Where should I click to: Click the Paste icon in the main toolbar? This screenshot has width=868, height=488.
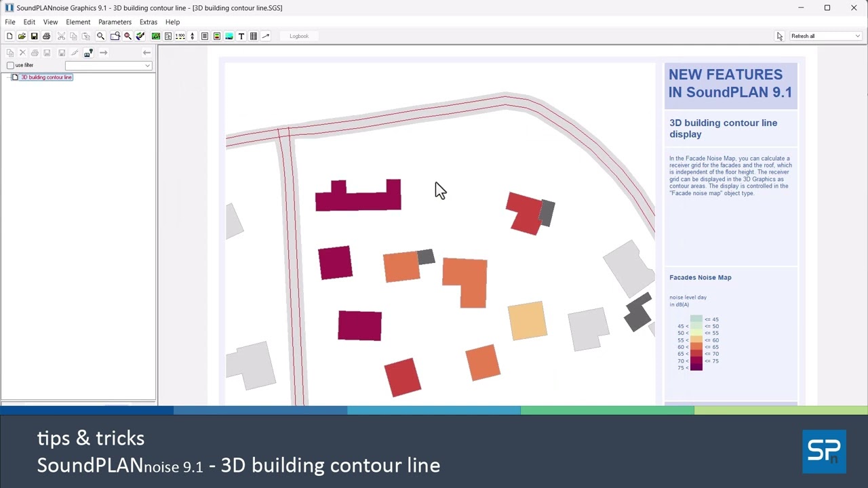click(86, 36)
